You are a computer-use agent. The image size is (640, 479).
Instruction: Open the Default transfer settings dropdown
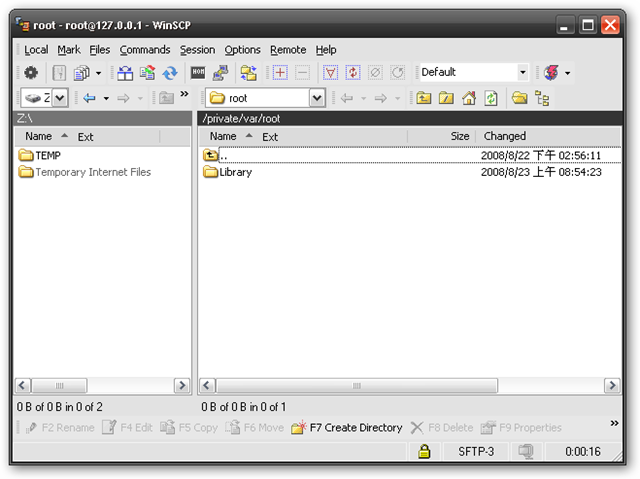click(522, 73)
